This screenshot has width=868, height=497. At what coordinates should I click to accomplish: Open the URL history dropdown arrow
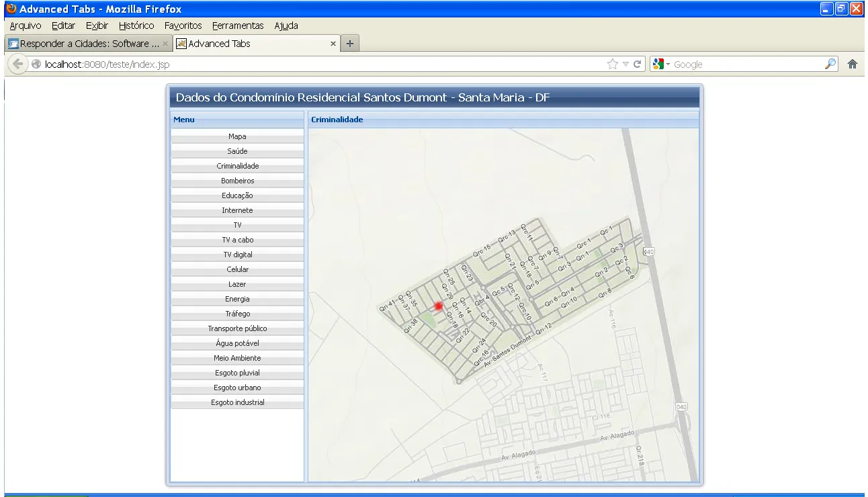625,64
